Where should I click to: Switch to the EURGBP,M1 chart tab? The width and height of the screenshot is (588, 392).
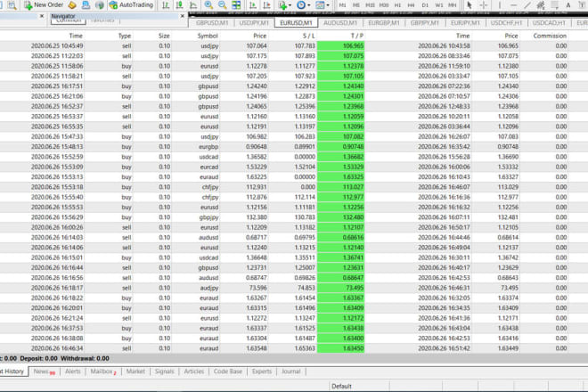point(384,23)
